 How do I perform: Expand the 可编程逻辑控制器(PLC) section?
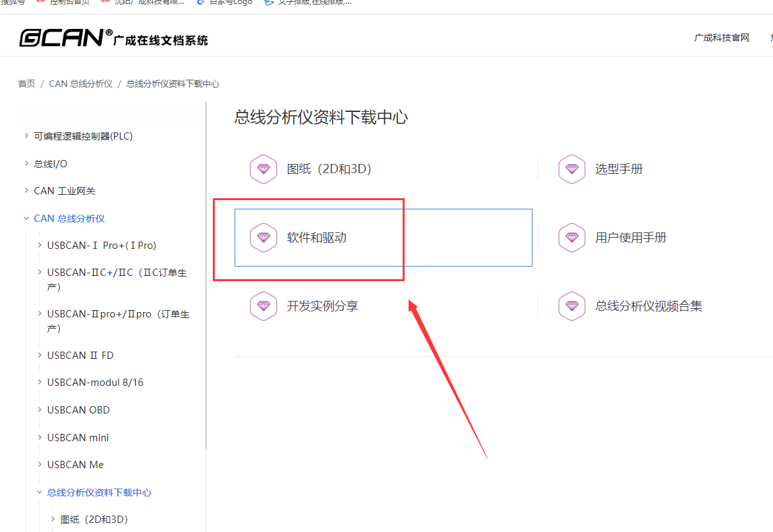[26, 136]
